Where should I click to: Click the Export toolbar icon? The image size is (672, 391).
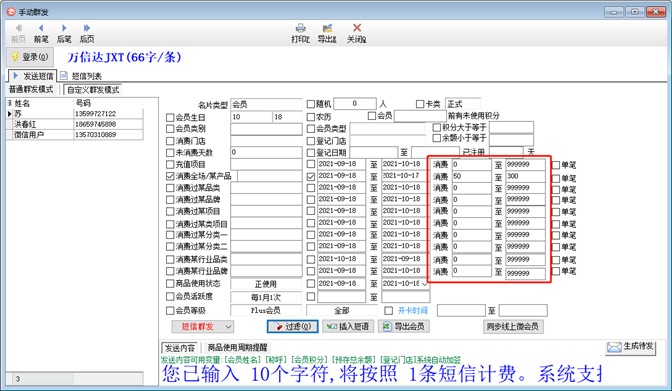(327, 28)
